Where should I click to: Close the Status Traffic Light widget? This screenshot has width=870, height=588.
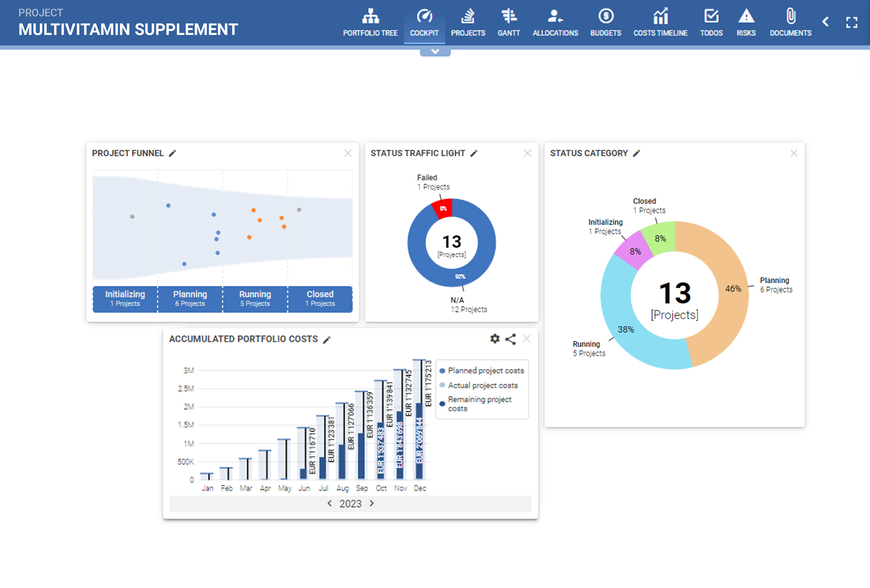click(527, 153)
